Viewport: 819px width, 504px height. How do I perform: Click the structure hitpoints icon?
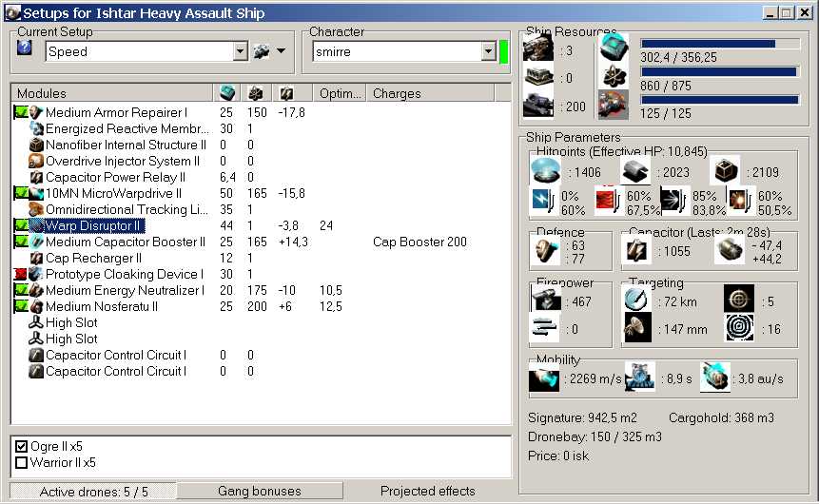coord(726,170)
